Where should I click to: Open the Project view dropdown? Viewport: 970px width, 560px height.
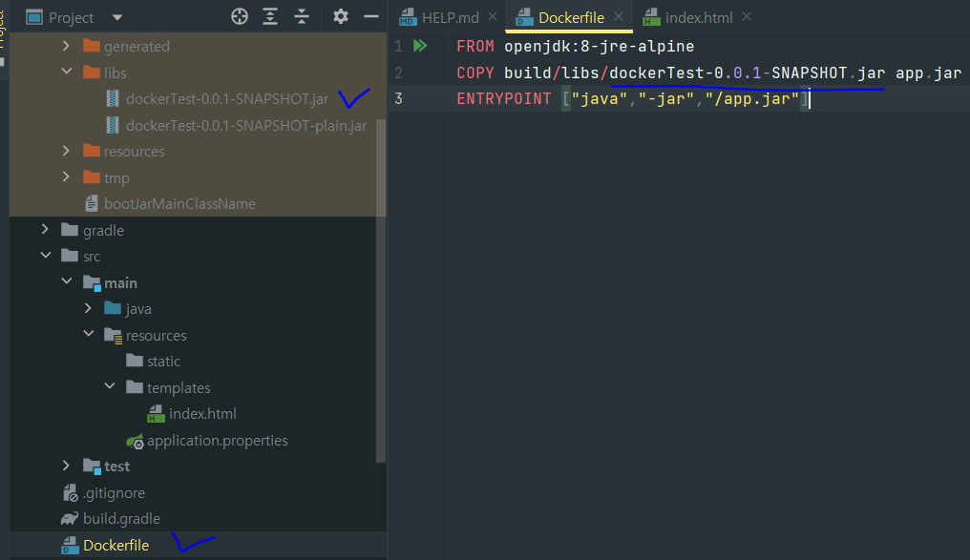point(117,18)
